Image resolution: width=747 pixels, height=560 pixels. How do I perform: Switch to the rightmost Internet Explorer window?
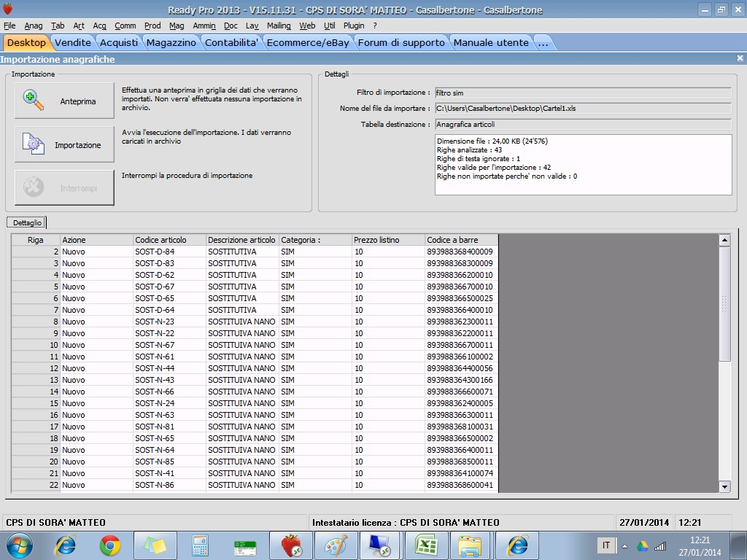pyautogui.click(x=517, y=545)
